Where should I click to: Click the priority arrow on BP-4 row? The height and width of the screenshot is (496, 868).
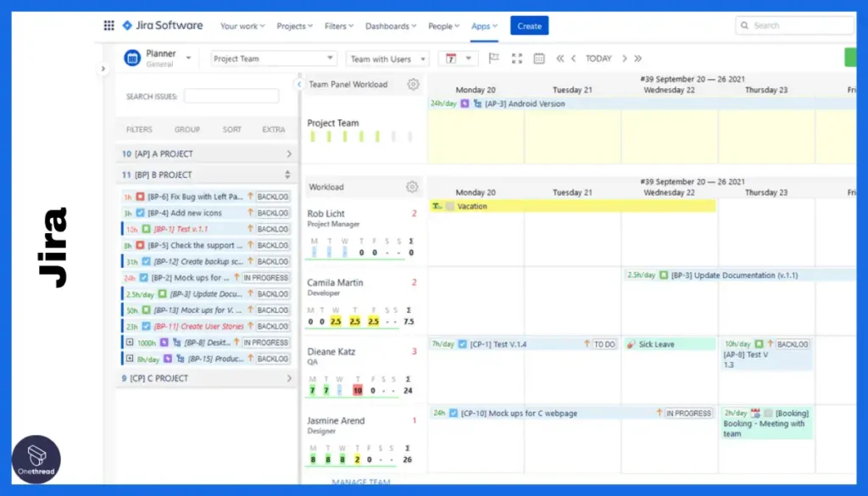[x=250, y=213]
